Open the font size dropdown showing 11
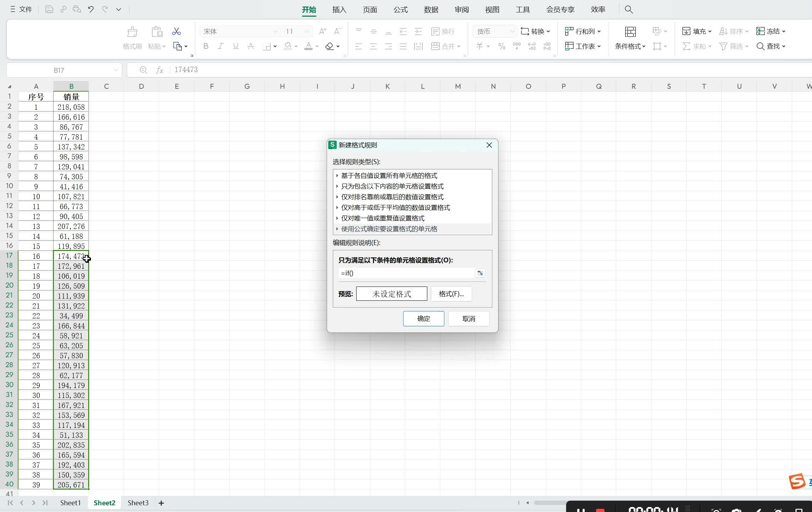Screen dimensions: 812x512 [x=307, y=32]
